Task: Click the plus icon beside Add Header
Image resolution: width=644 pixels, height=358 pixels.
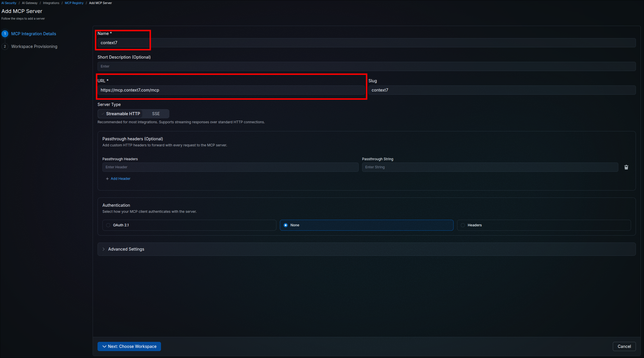Action: (107, 179)
